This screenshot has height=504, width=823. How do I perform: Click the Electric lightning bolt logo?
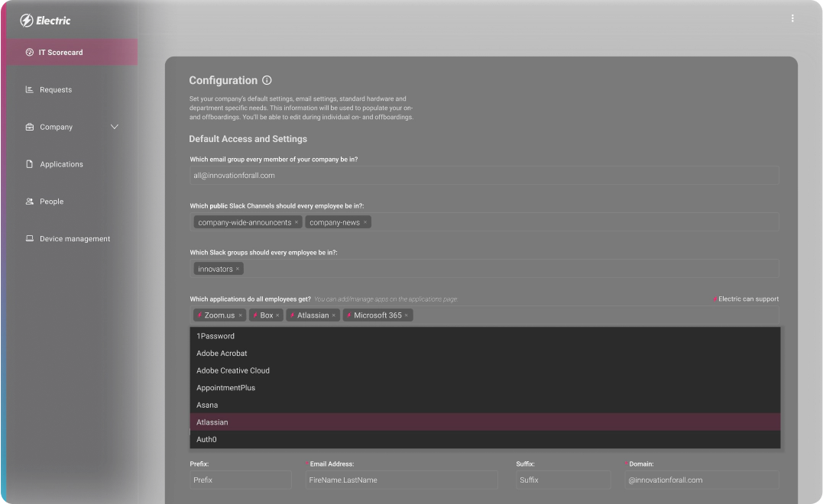click(x=26, y=21)
